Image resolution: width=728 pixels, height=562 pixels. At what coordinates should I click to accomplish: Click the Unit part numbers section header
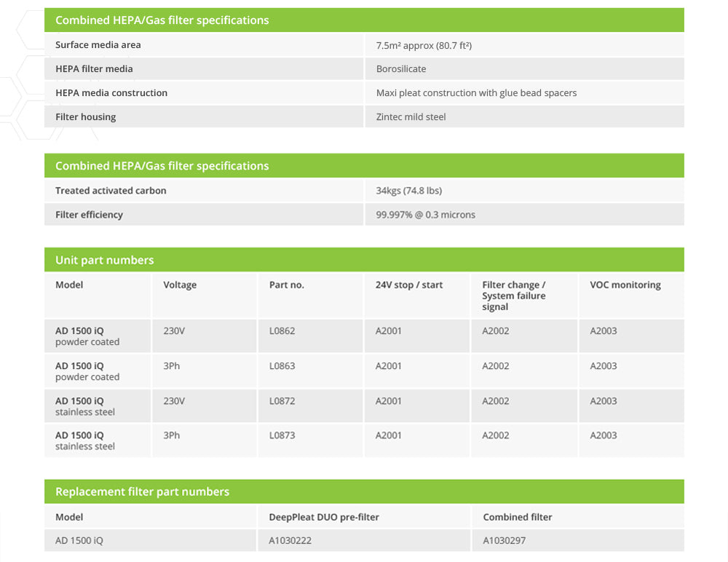point(105,260)
